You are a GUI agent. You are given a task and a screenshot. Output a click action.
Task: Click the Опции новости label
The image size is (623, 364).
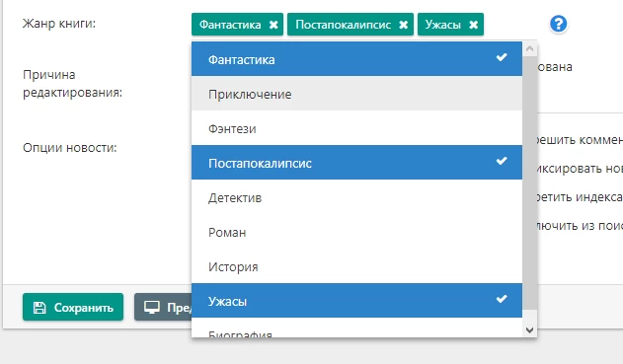70,148
